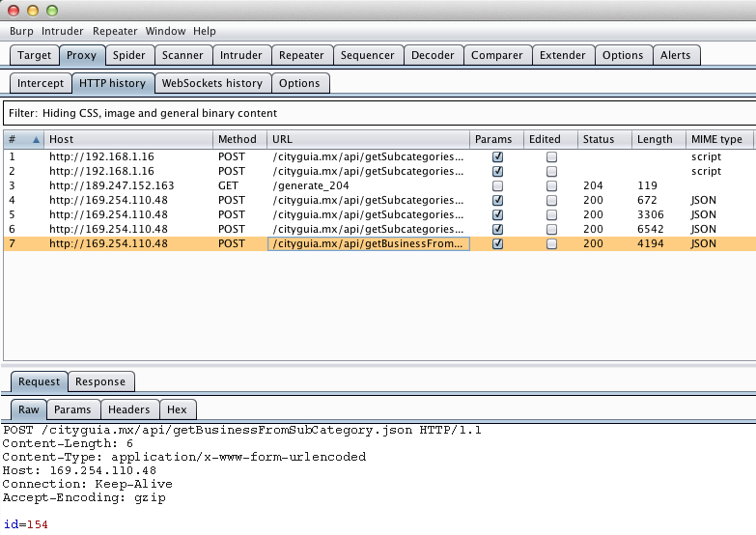Select the GET /generate_204 request row

coord(290,185)
